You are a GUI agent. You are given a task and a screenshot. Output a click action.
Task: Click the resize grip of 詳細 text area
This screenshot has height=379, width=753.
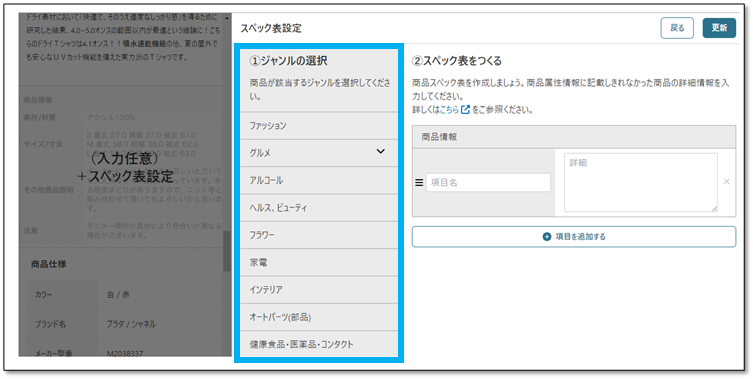coord(714,208)
